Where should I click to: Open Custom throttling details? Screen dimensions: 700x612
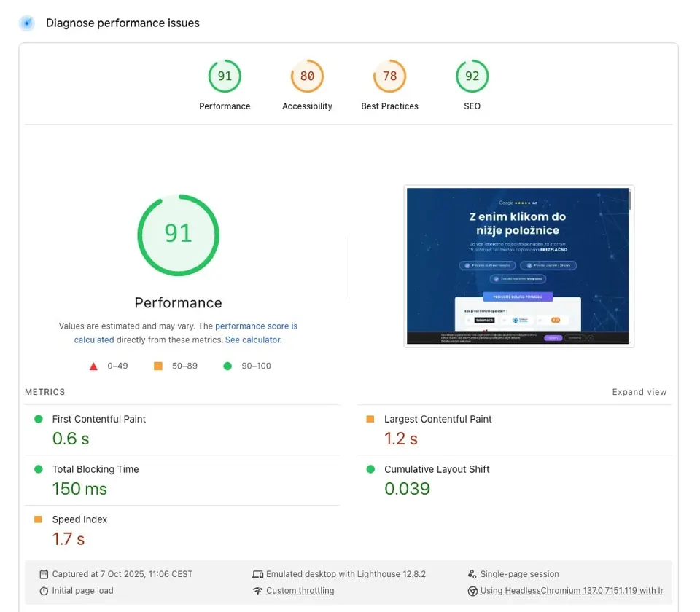point(300,591)
